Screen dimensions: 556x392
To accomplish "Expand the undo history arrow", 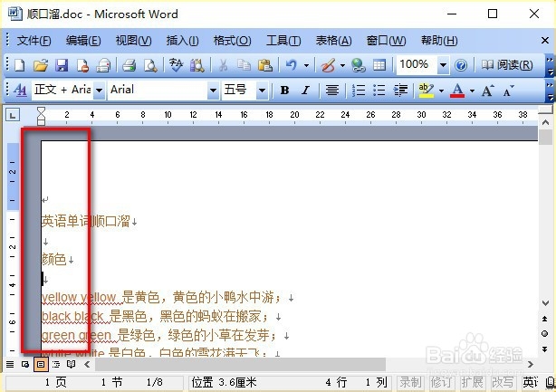I will click(x=306, y=65).
